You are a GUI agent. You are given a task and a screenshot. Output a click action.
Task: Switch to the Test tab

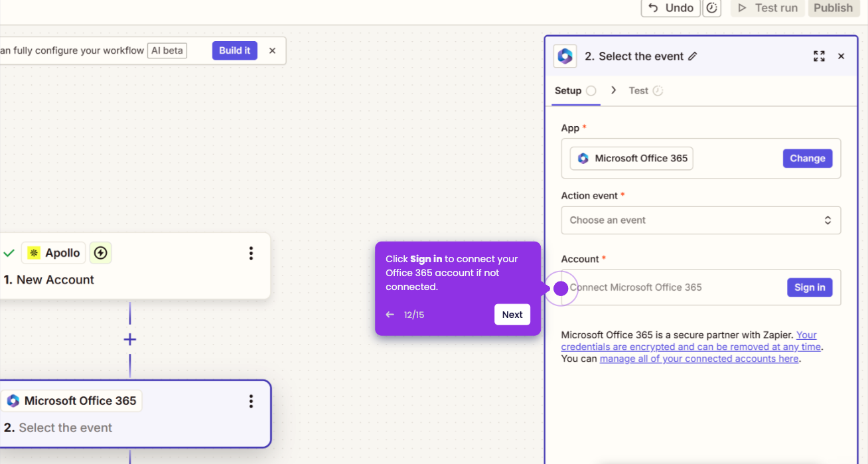coord(646,91)
